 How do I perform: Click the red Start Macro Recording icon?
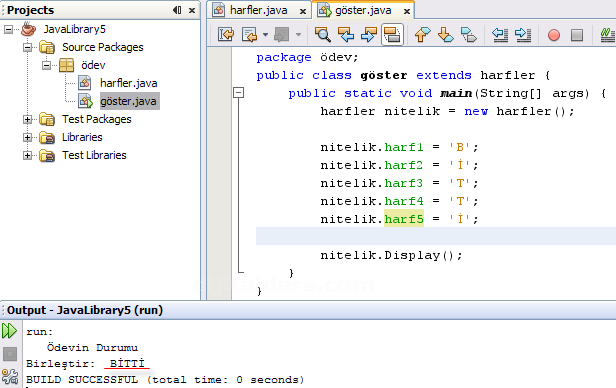point(554,35)
